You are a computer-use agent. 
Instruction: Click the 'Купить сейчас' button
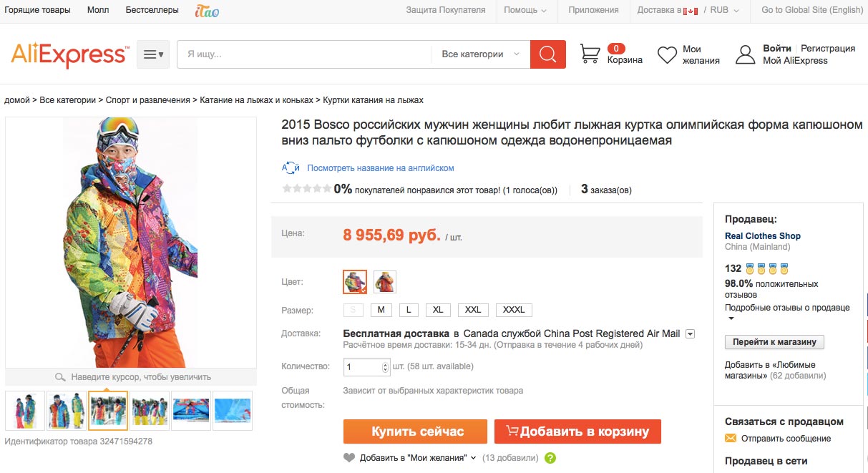[415, 431]
